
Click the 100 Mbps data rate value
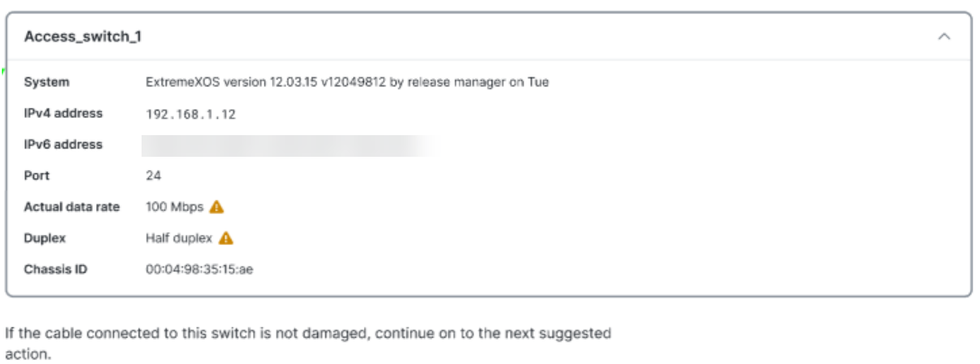pos(174,207)
